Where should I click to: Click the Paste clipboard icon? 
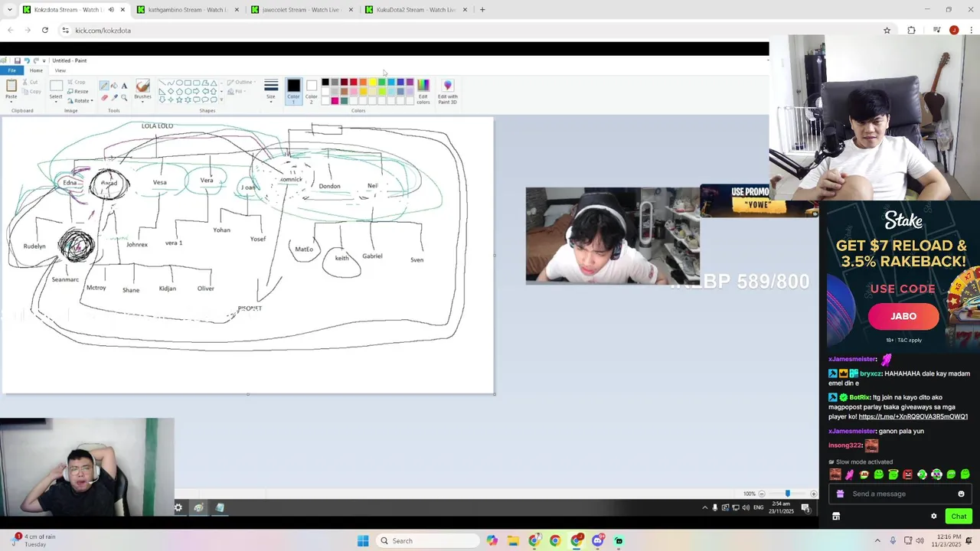pyautogui.click(x=11, y=85)
